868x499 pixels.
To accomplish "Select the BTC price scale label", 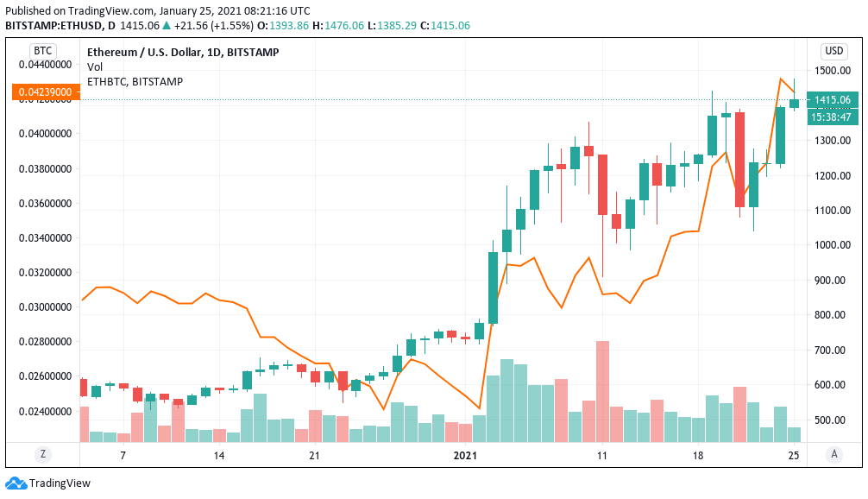I will (42, 51).
